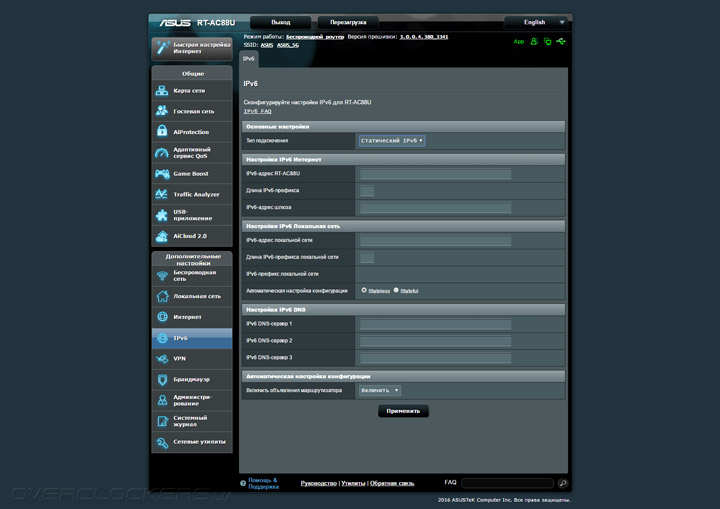Expand the router advertisement Включить dropdown
The height and width of the screenshot is (509, 720).
(380, 390)
